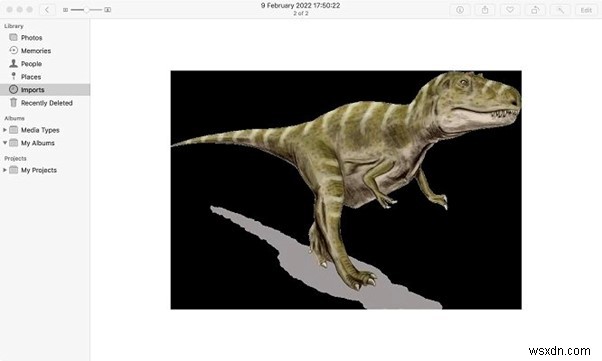The image size is (602, 361).
Task: Click the Projects section header
Action: (15, 158)
